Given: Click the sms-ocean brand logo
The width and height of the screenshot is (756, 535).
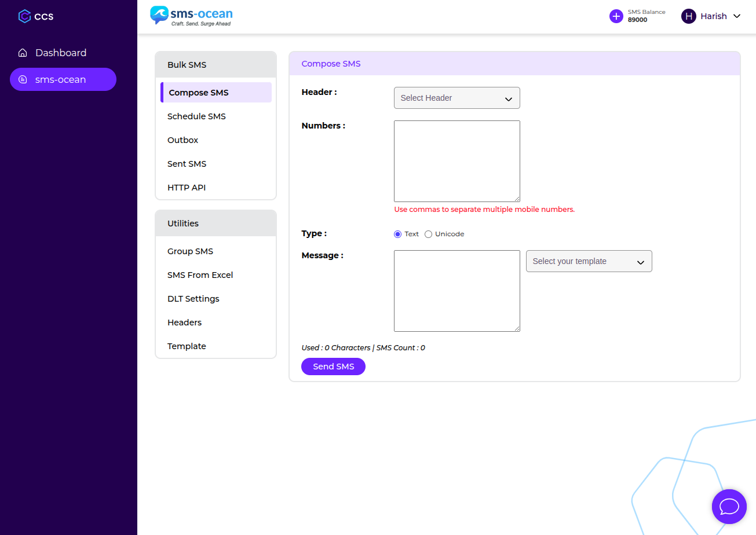Looking at the screenshot, I should (191, 16).
